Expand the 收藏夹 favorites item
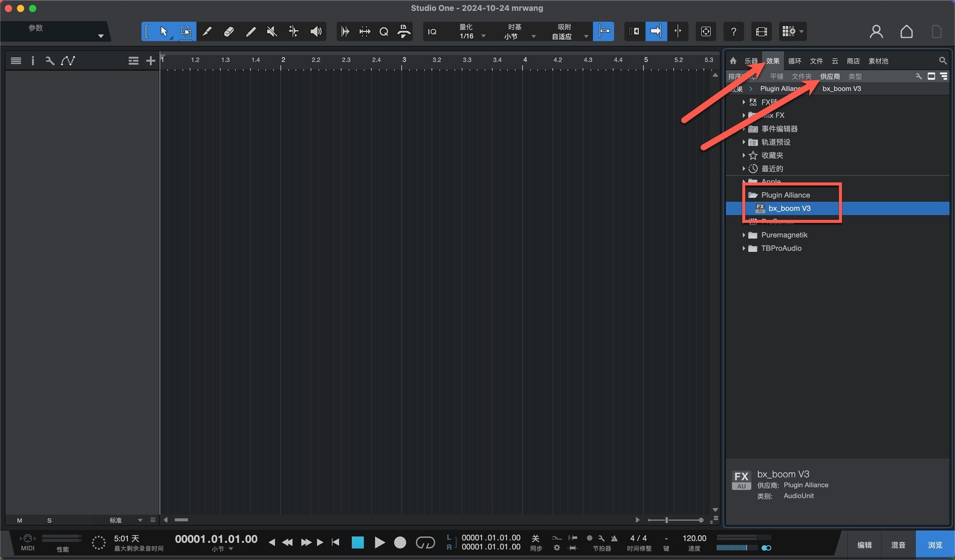 [x=744, y=155]
